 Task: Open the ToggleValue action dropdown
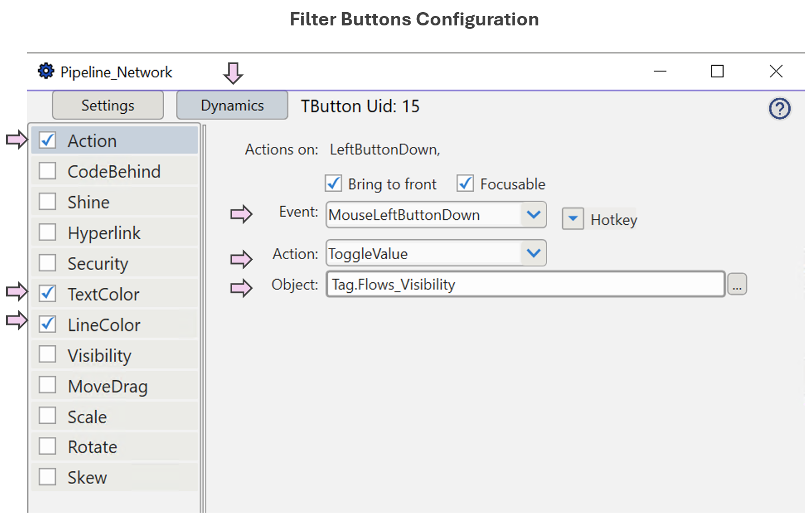tap(533, 253)
